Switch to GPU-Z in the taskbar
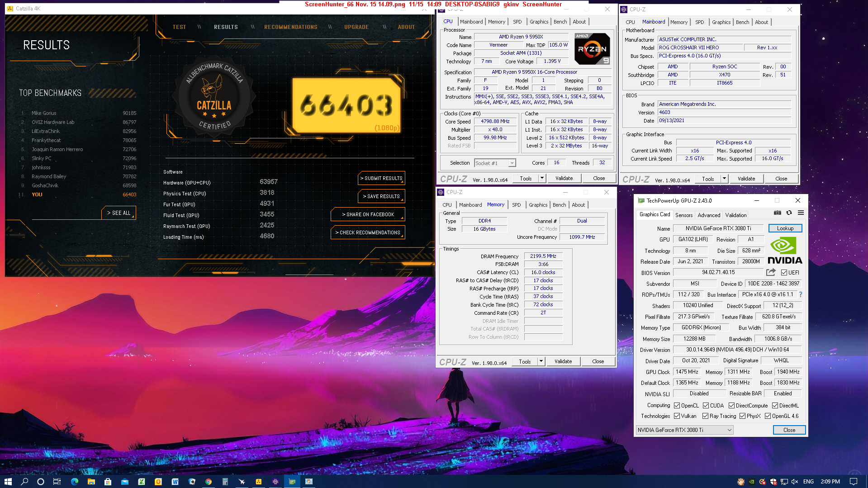The width and height of the screenshot is (868, 488). point(292,482)
